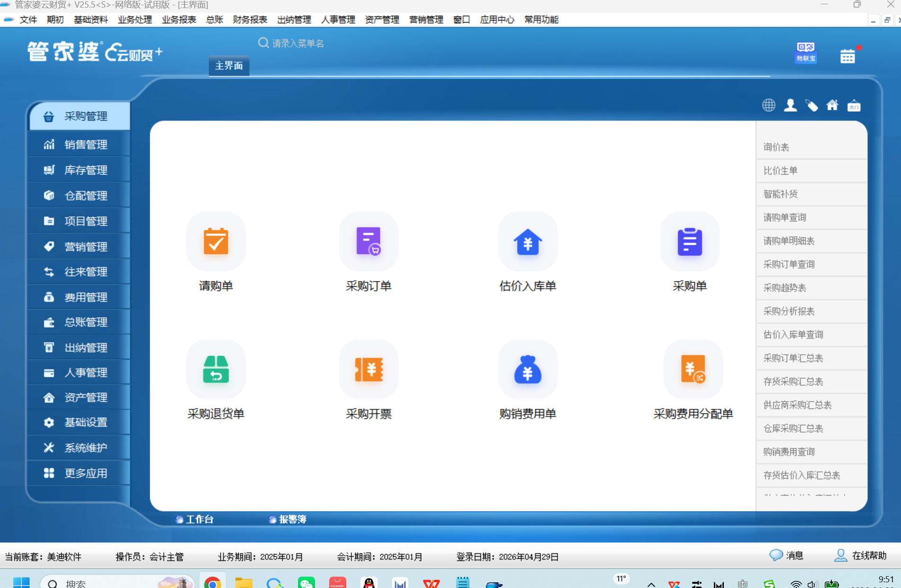The width and height of the screenshot is (901, 588).
Task: Open the 比价生单 link
Action: pos(811,170)
